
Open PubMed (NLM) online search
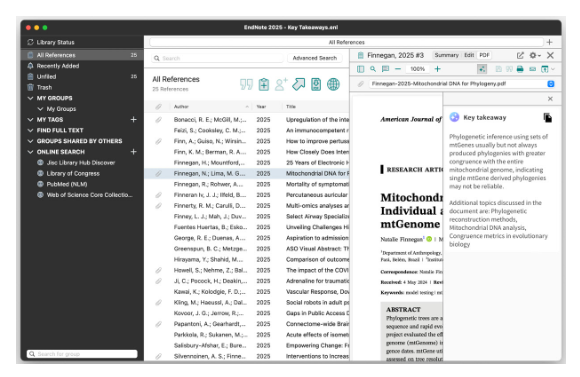click(67, 184)
